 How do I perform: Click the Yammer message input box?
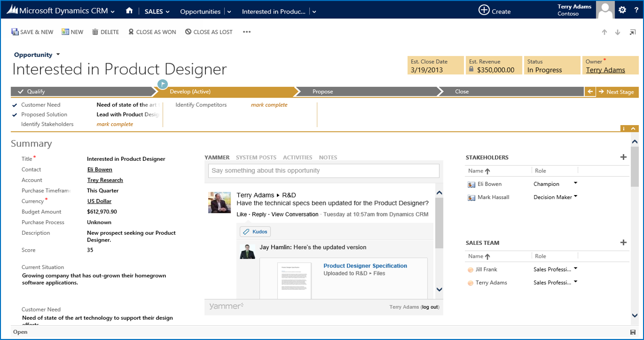tap(324, 170)
